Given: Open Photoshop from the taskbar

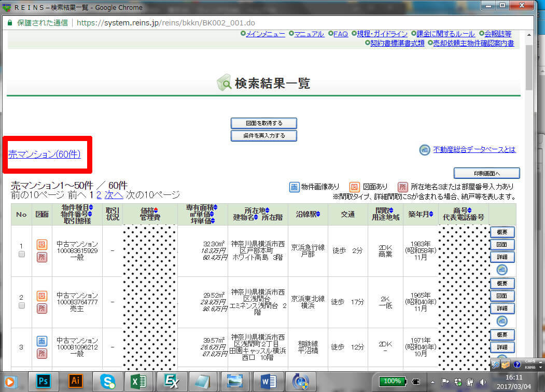Looking at the screenshot, I should [43, 381].
